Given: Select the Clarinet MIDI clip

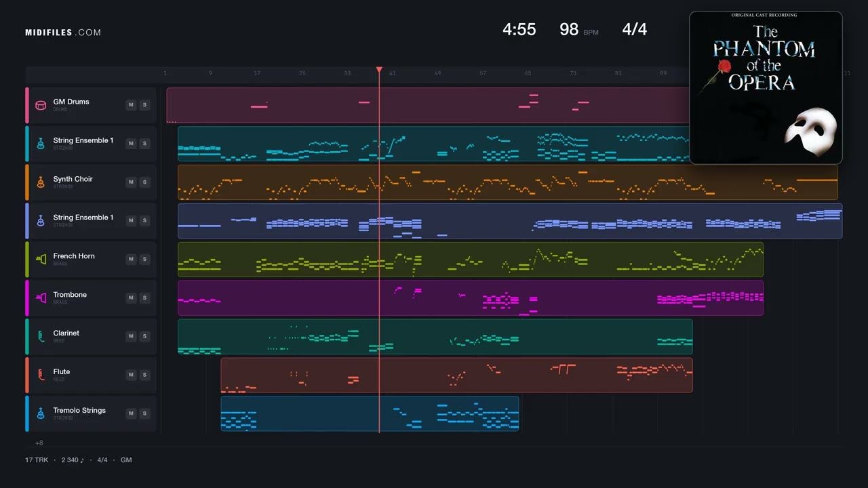Looking at the screenshot, I should coord(435,337).
